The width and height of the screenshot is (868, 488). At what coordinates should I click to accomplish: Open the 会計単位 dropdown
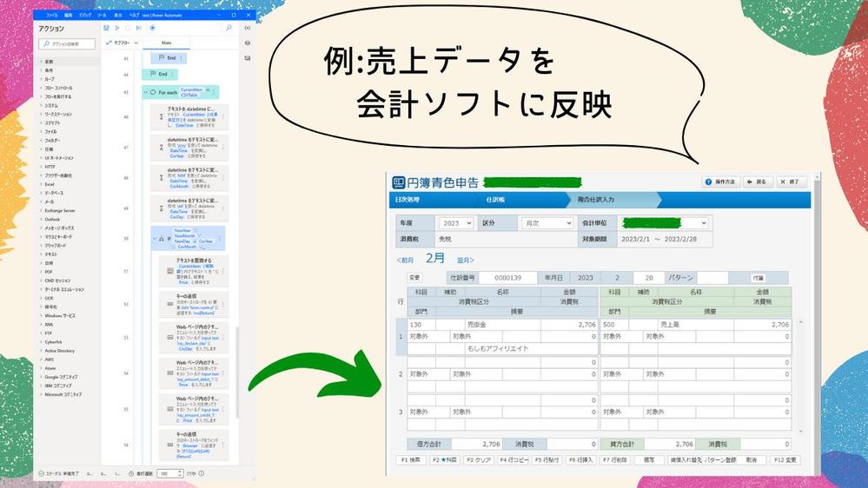tap(665, 223)
